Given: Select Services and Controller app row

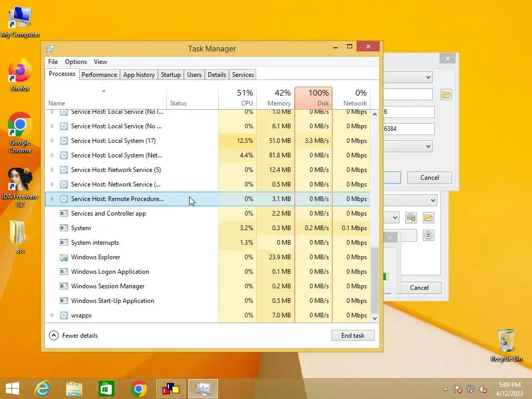Looking at the screenshot, I should 208,214.
